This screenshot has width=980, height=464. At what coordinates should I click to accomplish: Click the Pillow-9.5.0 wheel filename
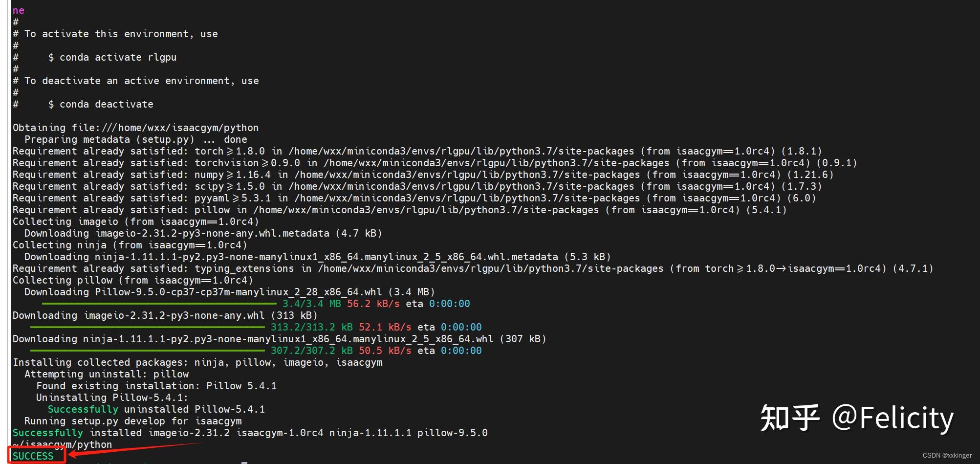(239, 292)
